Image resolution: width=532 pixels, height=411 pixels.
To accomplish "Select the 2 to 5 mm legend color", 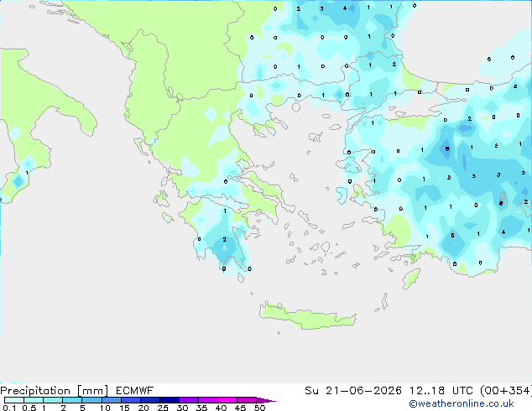I will pyautogui.click(x=72, y=400).
